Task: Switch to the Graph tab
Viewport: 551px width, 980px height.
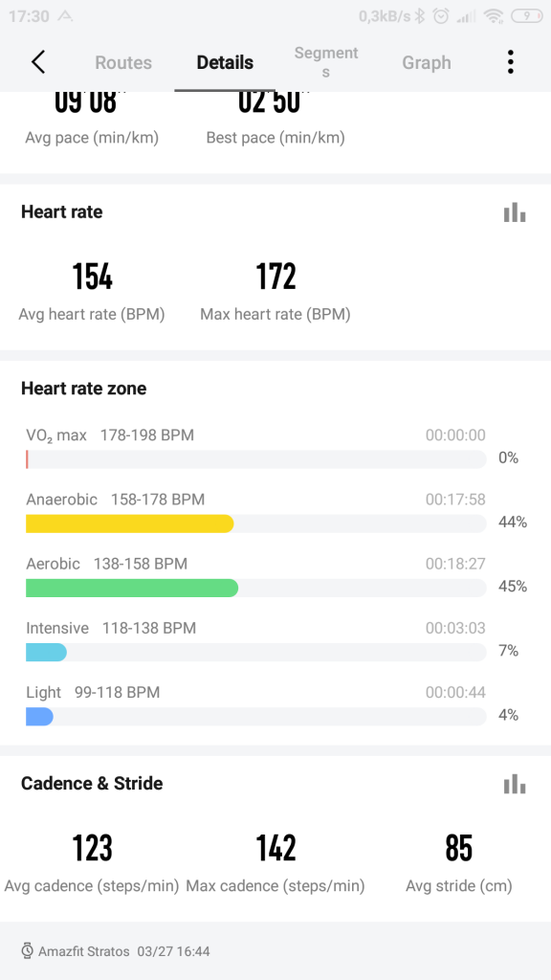Action: [x=426, y=61]
